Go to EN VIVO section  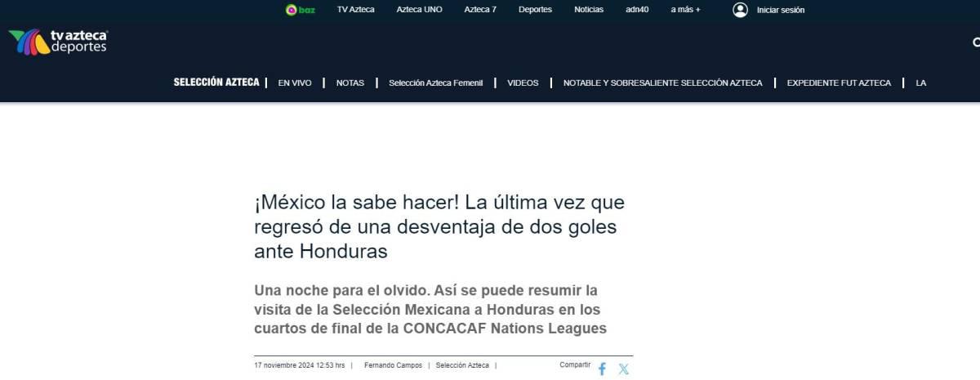coord(295,83)
